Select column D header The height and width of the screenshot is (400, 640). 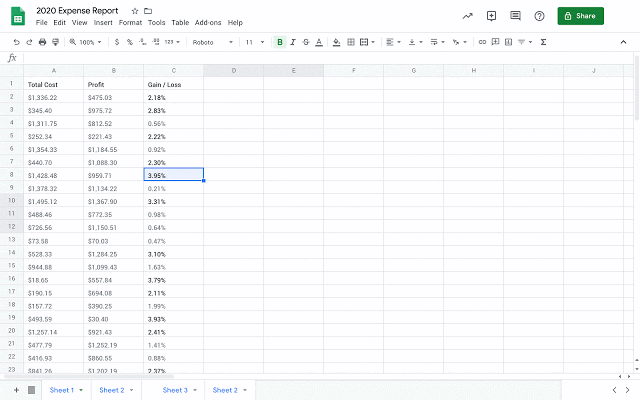[233, 71]
